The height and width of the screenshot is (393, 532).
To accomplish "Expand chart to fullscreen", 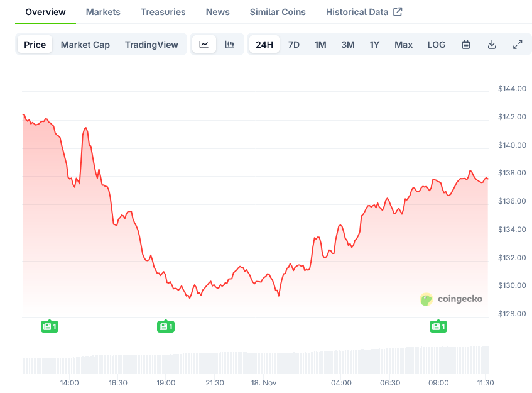I will click(518, 45).
